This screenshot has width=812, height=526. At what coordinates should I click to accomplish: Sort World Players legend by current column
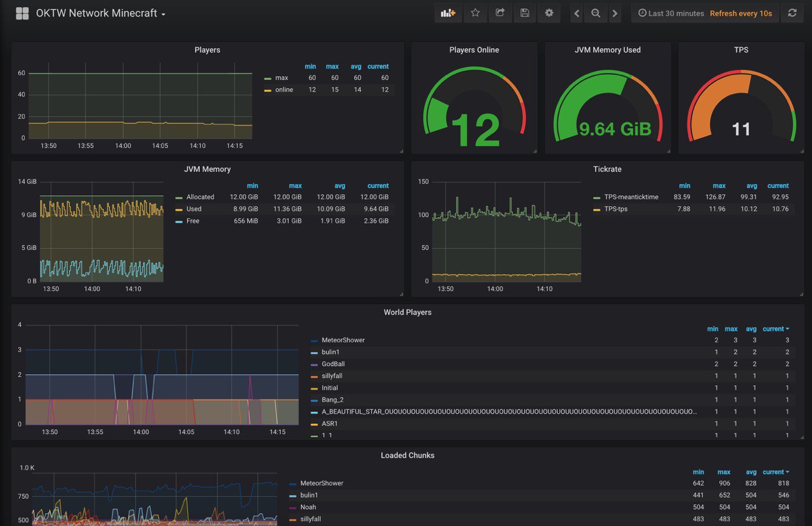click(776, 329)
